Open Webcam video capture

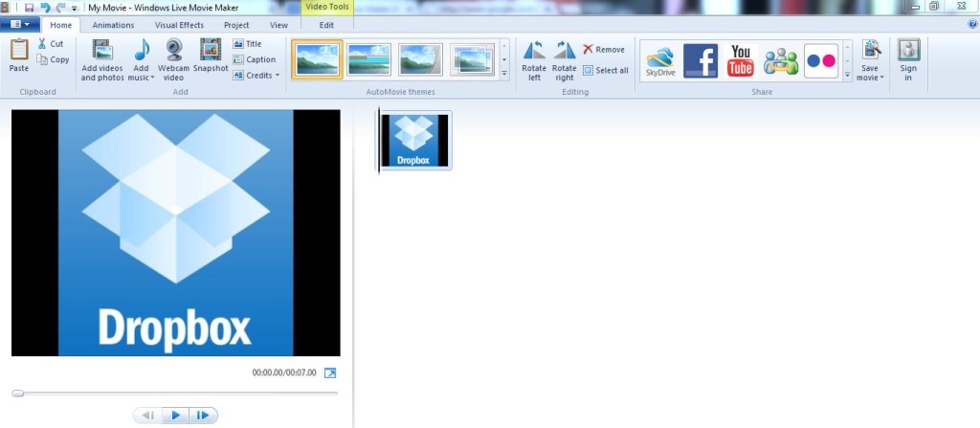point(174,60)
